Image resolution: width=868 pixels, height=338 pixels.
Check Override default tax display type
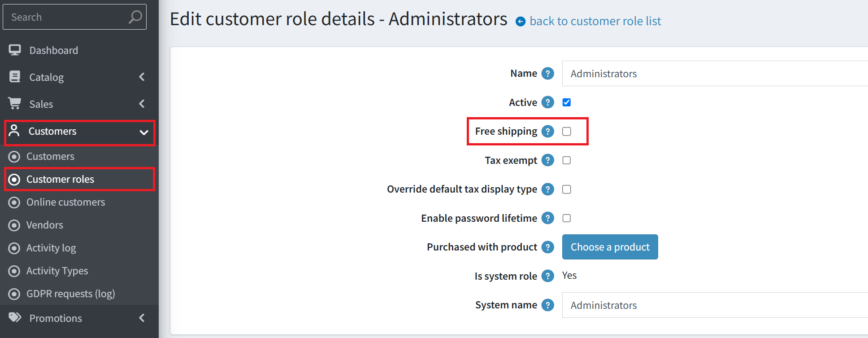(567, 189)
